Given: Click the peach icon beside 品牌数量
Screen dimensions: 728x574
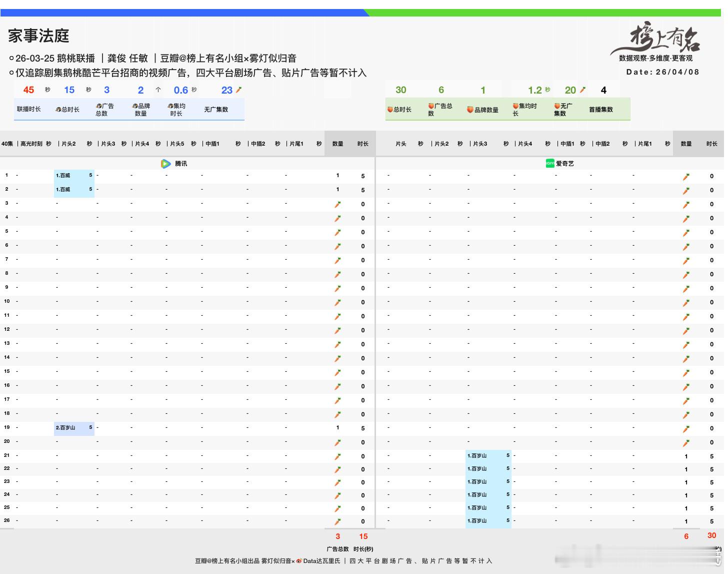Looking at the screenshot, I should click(x=470, y=110).
